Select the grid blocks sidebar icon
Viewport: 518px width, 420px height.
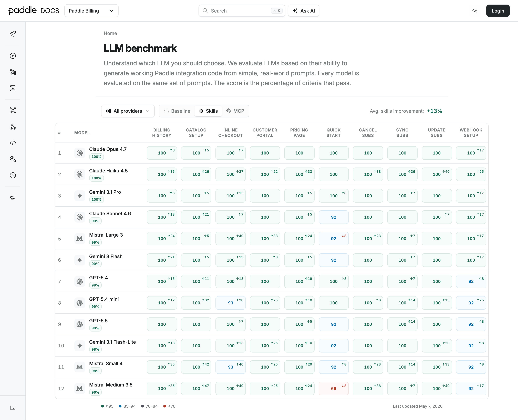[x=13, y=72]
